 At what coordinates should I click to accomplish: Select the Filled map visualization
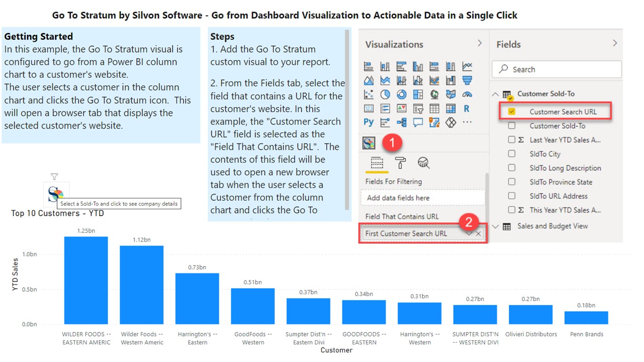tap(451, 94)
